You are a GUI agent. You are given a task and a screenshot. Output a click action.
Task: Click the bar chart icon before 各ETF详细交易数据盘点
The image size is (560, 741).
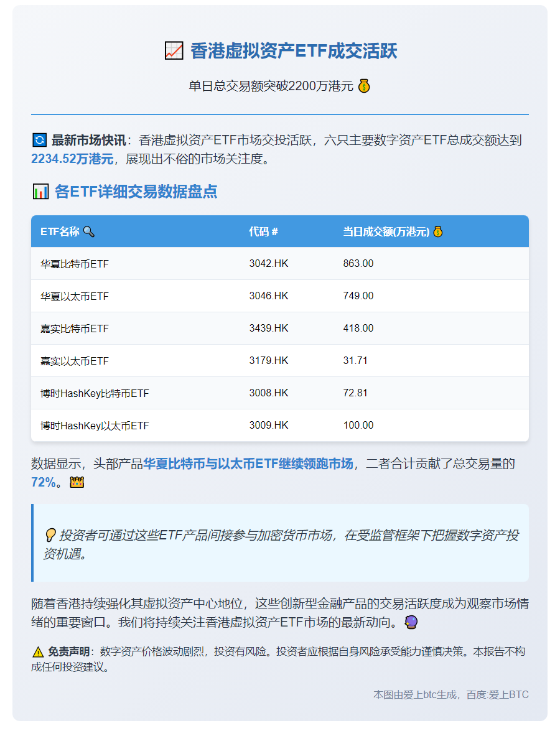click(x=40, y=191)
